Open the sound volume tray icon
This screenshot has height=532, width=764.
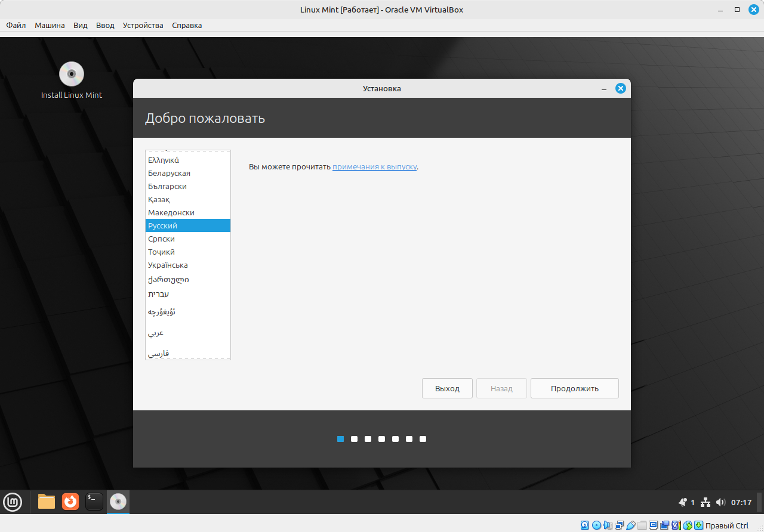coord(720,502)
